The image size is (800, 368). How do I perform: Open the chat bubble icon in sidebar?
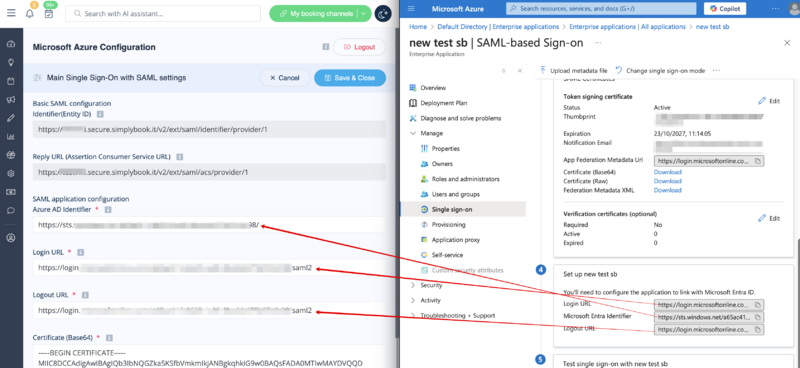[x=11, y=210]
